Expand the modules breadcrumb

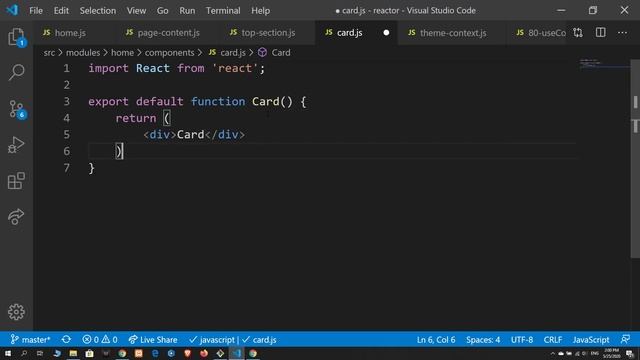[83, 53]
